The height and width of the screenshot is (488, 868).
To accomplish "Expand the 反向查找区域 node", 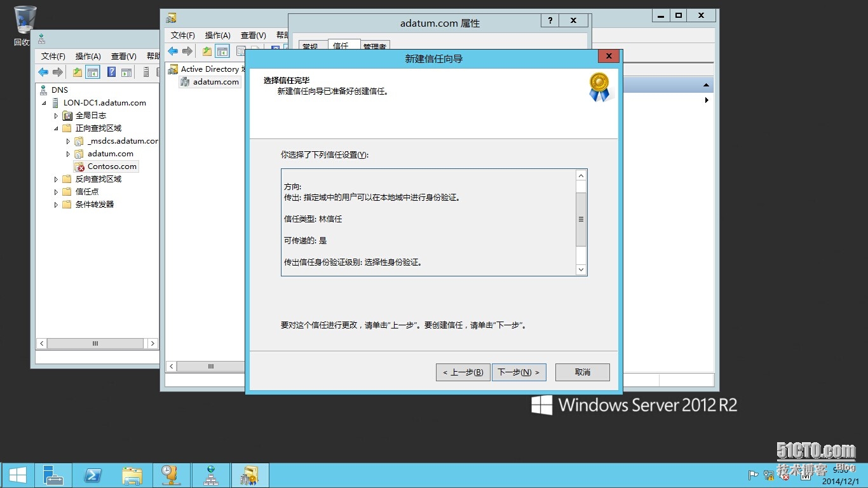I will tap(56, 179).
